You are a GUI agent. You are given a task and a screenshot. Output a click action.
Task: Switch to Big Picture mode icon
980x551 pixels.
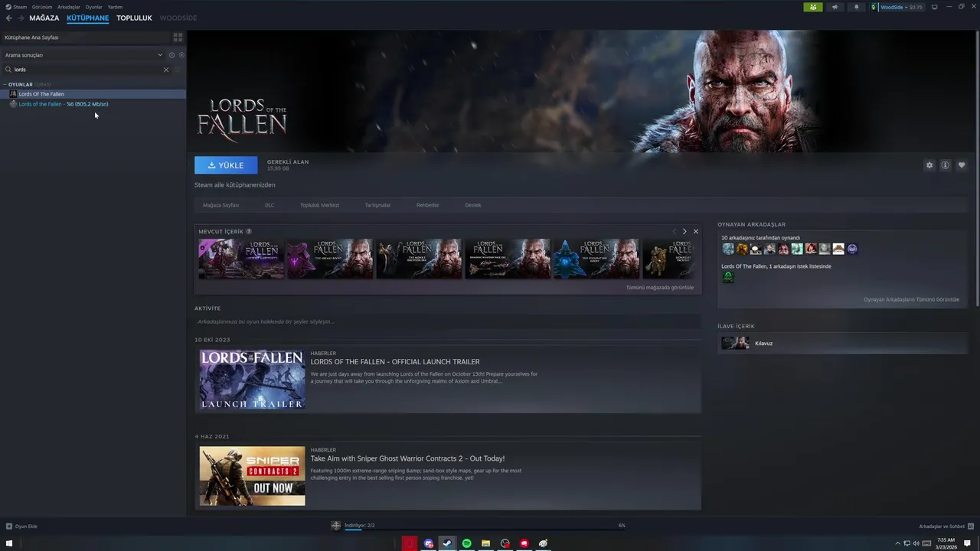pos(934,7)
